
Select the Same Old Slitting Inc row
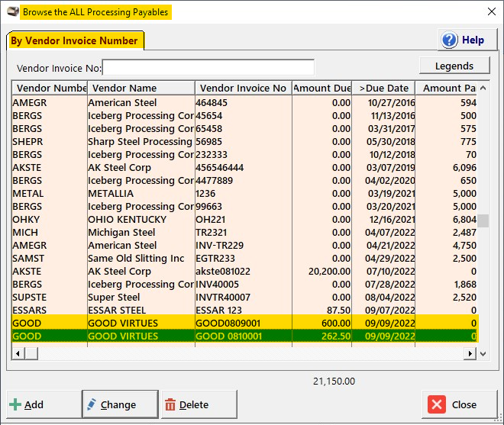[244, 259]
